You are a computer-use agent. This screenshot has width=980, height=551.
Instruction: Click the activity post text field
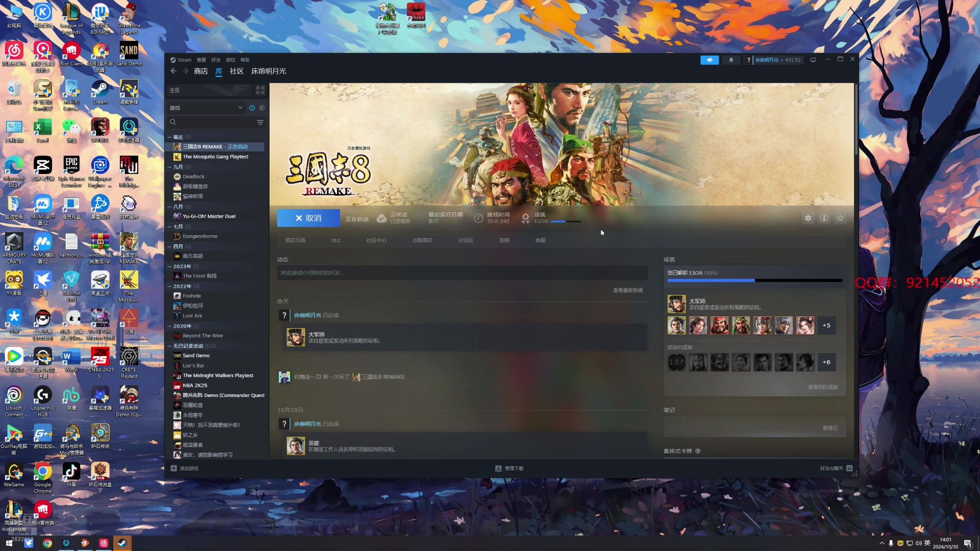pyautogui.click(x=462, y=273)
